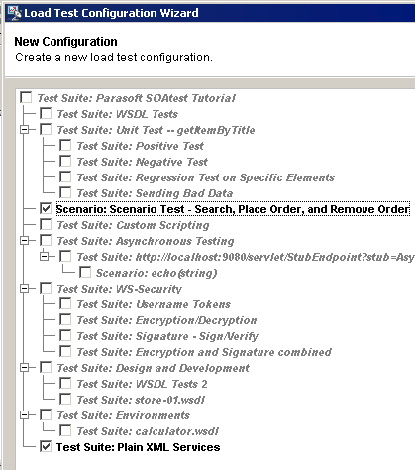Tick the Asynchronous Testing checkbox
This screenshot has width=415, height=470.
click(x=46, y=240)
